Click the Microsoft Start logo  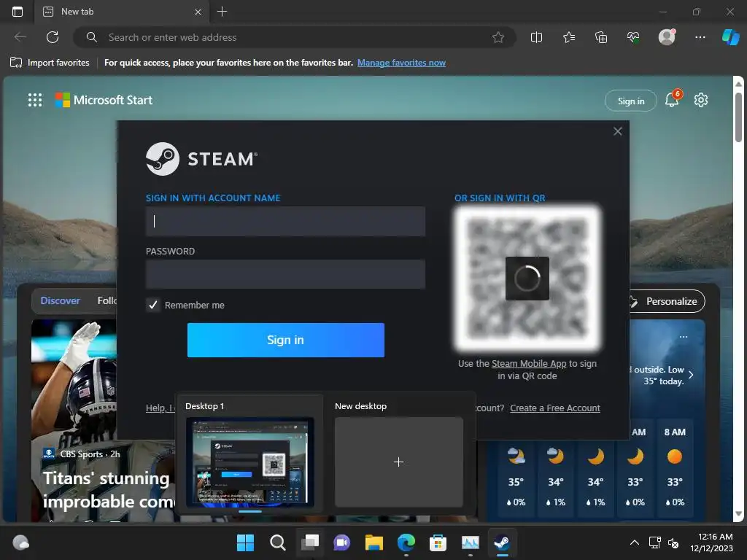(104, 100)
